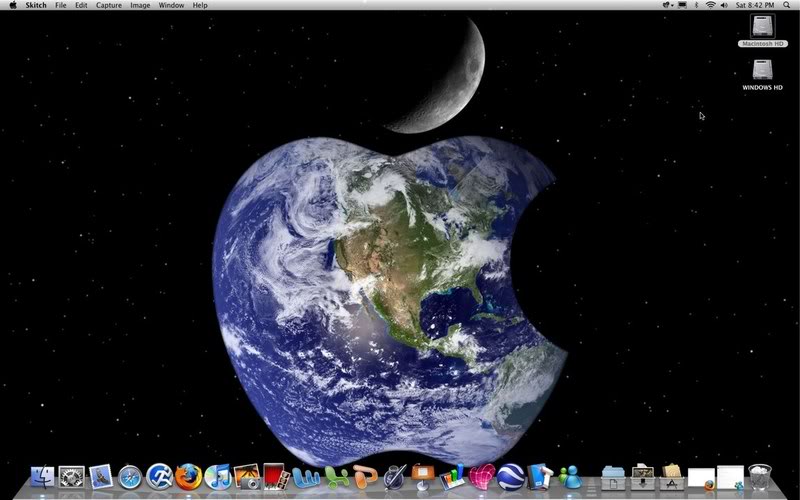Open Numbers chart icon in the Dock
Viewport: 800px width, 500px height.
pos(453,477)
